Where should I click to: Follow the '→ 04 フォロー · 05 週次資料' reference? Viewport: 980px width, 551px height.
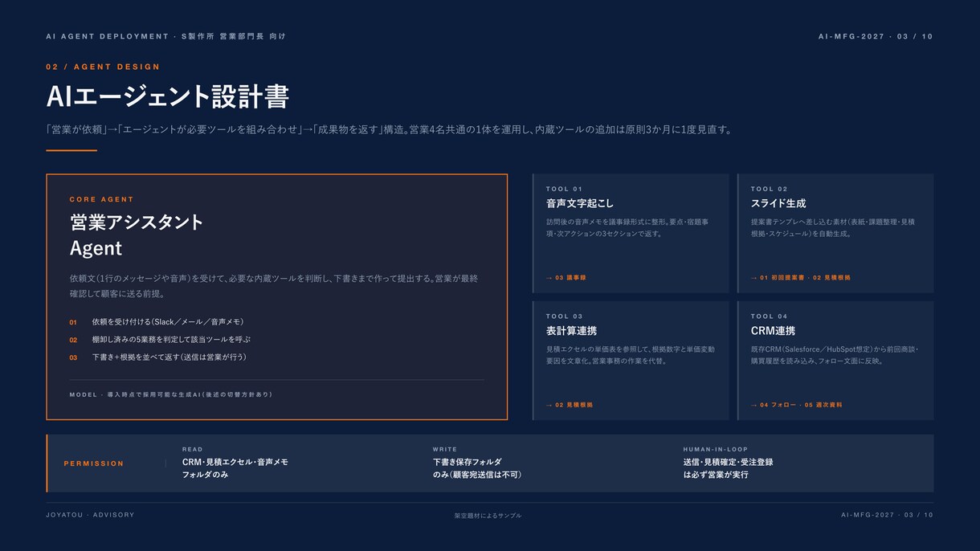[797, 405]
